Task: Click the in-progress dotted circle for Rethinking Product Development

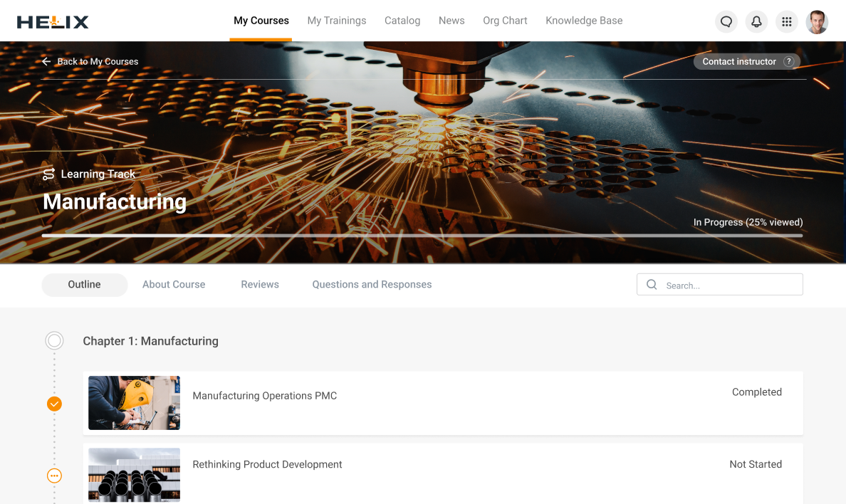Action: (54, 476)
